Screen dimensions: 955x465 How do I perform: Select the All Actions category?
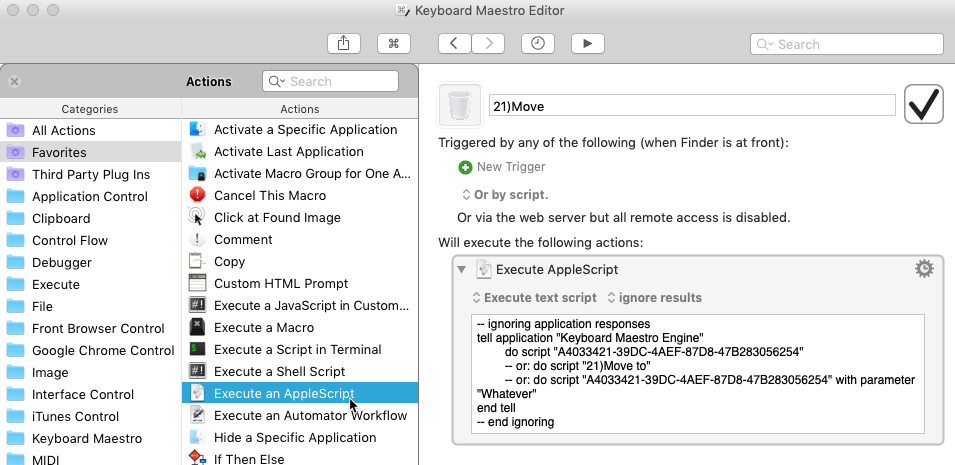[x=91, y=130]
